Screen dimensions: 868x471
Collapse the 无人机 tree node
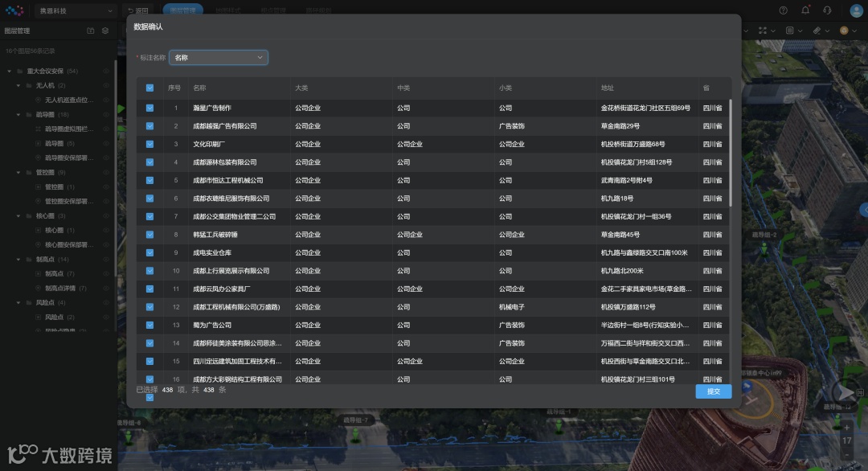[x=18, y=86]
